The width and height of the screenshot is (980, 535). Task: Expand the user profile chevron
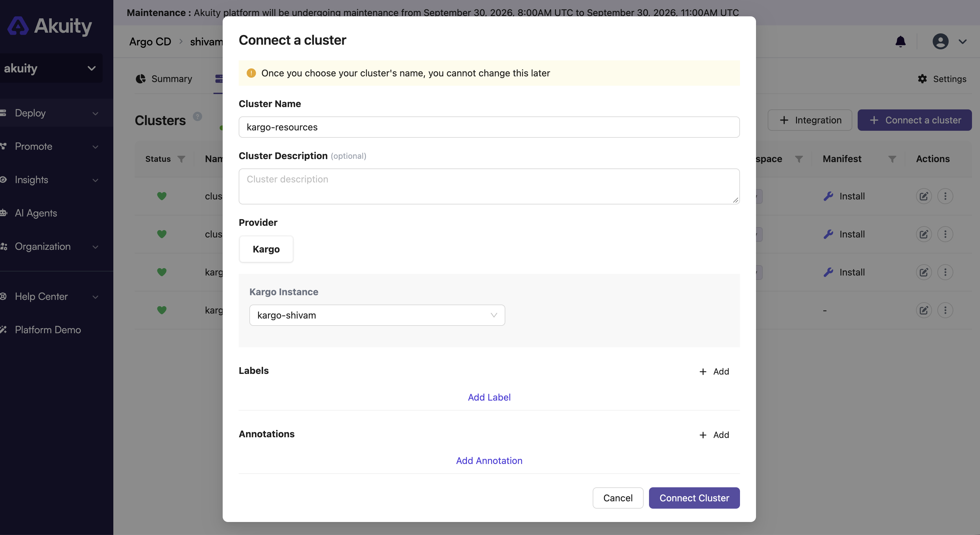coord(963,41)
